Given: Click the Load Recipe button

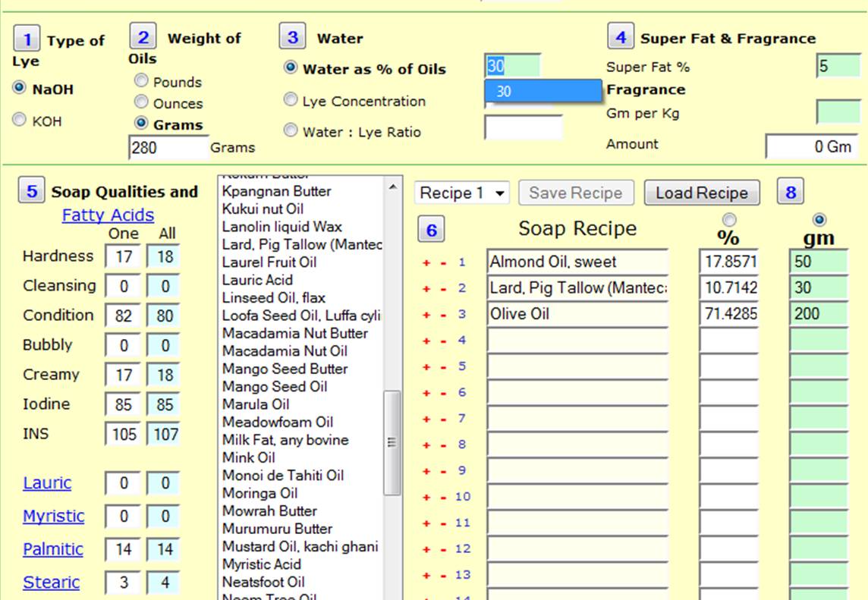Looking at the screenshot, I should [x=701, y=193].
